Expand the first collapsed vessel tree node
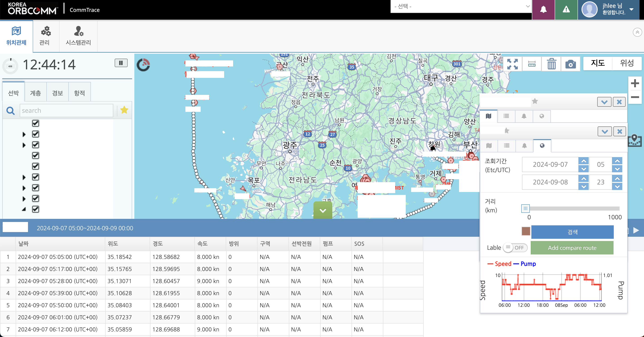The height and width of the screenshot is (337, 644). [24, 134]
